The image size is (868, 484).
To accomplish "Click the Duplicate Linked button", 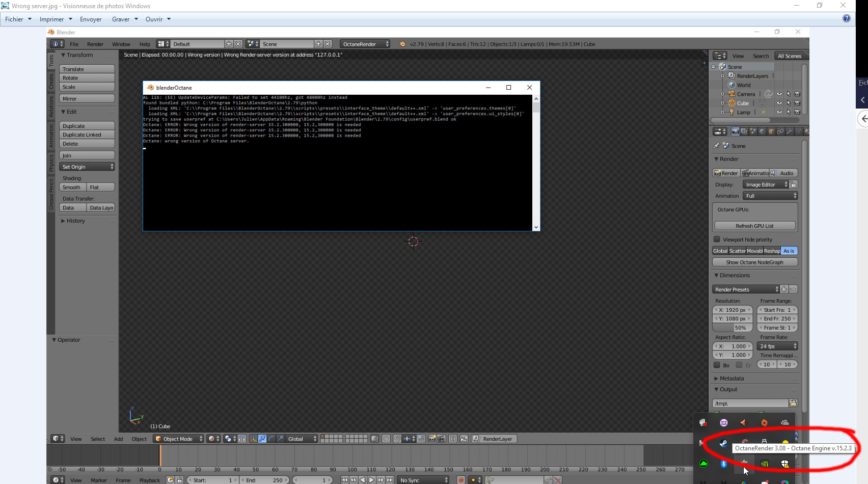I will click(x=87, y=135).
